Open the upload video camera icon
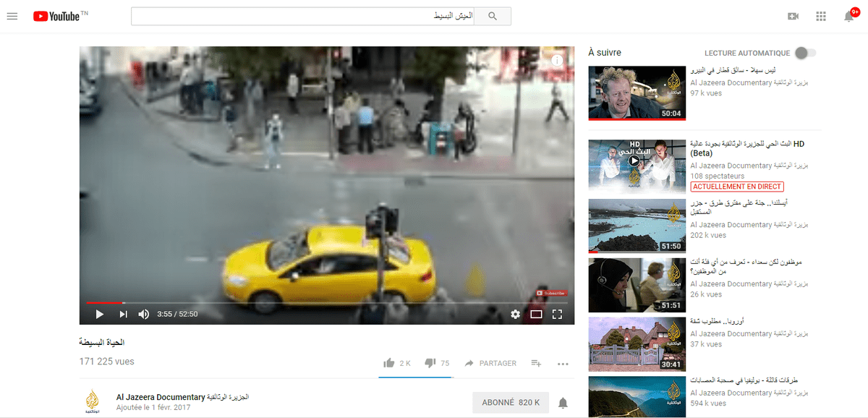The height and width of the screenshot is (418, 868). [793, 16]
